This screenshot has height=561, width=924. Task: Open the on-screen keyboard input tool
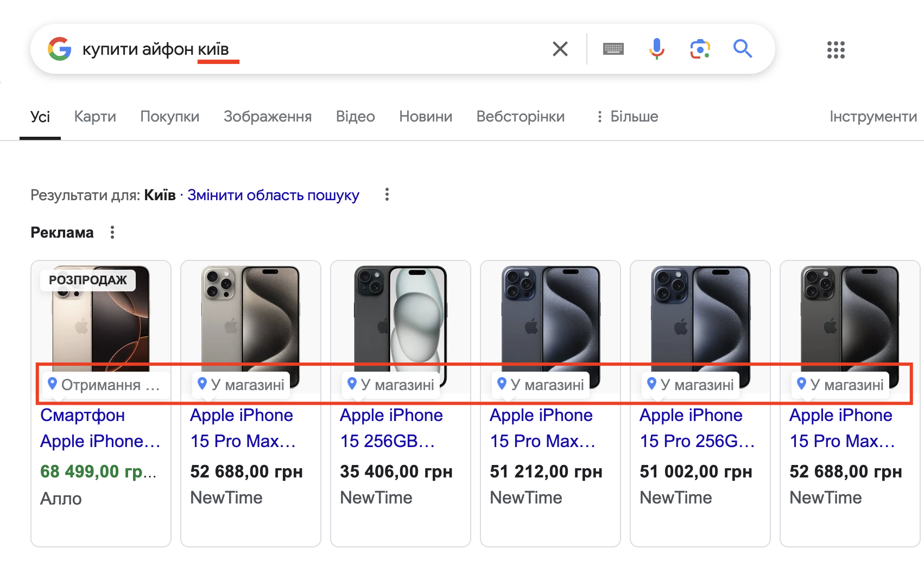(613, 49)
